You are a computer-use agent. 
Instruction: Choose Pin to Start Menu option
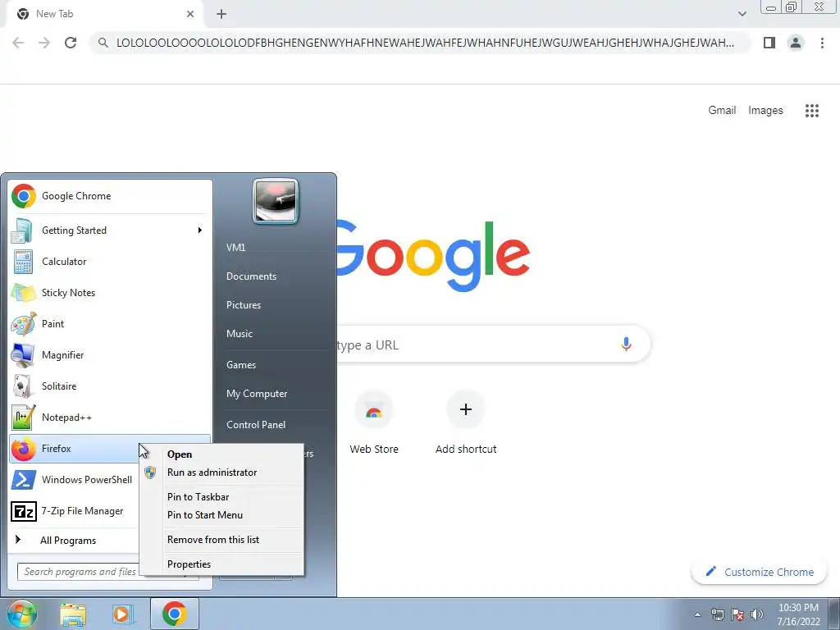click(221, 515)
